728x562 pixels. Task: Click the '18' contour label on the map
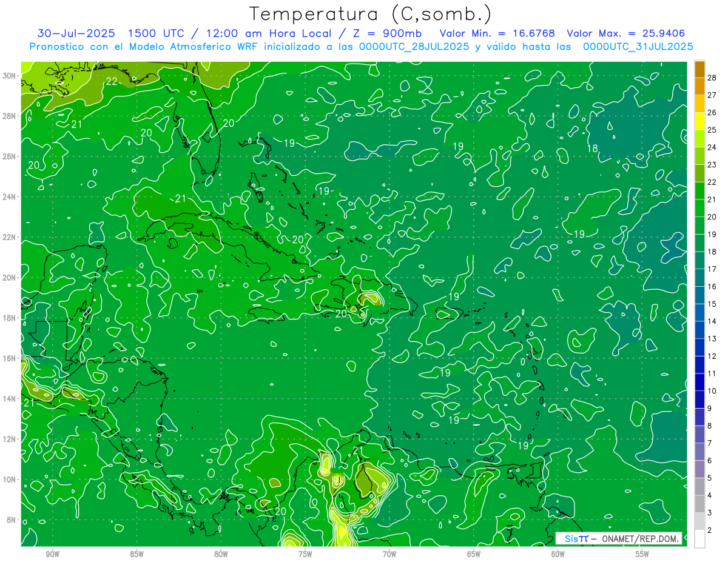(593, 148)
